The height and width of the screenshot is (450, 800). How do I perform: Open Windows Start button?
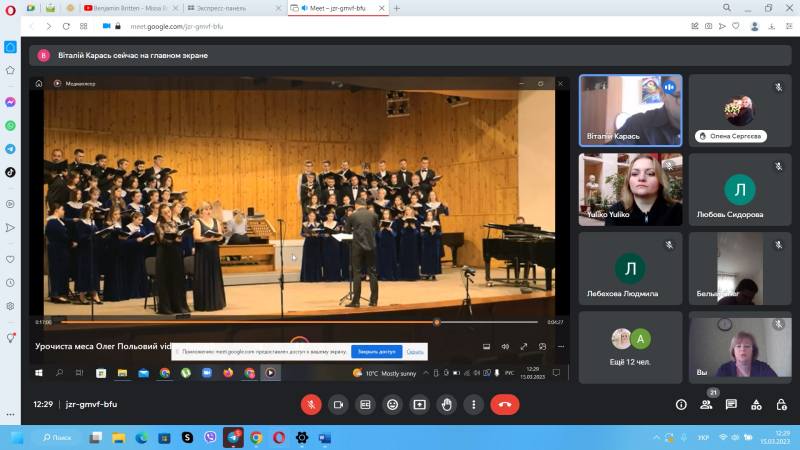click(17, 438)
